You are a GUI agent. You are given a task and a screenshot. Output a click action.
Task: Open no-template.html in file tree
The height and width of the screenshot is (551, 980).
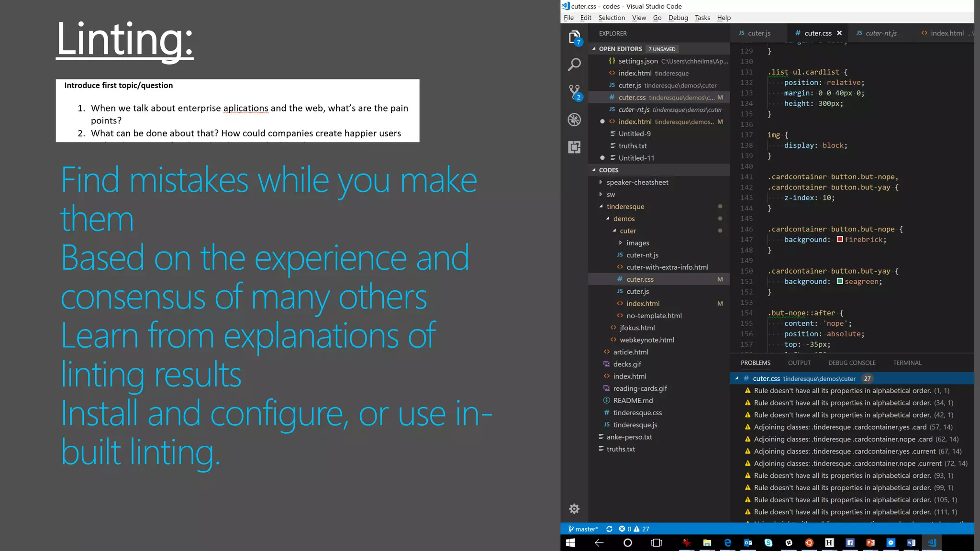(659, 316)
